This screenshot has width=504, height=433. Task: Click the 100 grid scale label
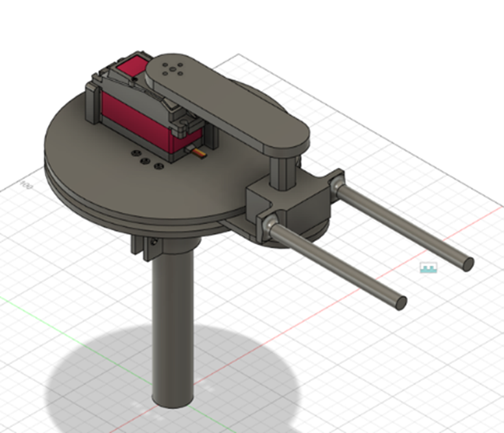pos(27,186)
